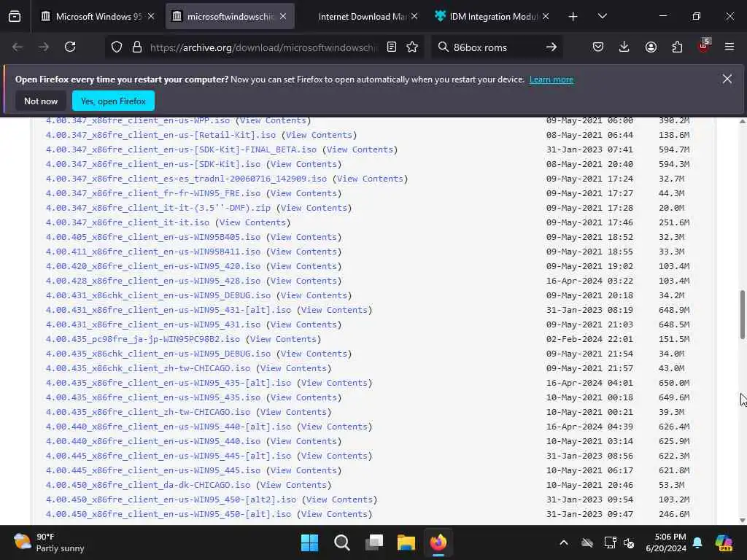Open Copilot preview icon in taskbar

(724, 542)
